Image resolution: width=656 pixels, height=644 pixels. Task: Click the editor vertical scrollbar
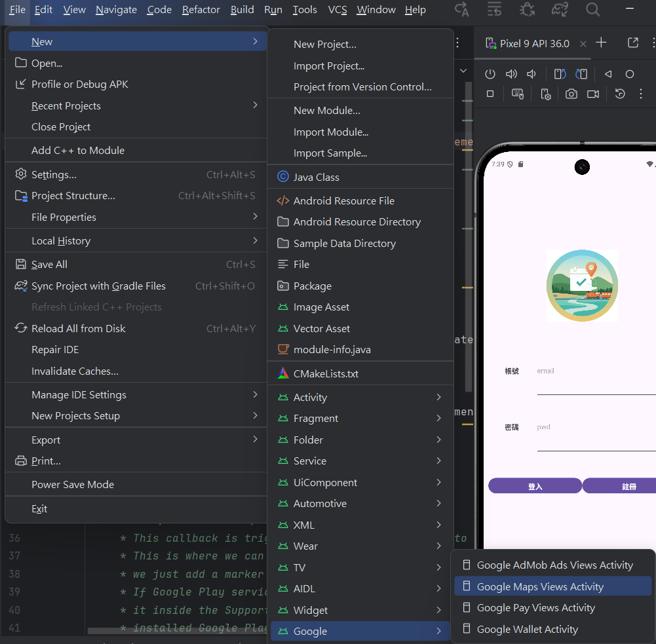468,237
